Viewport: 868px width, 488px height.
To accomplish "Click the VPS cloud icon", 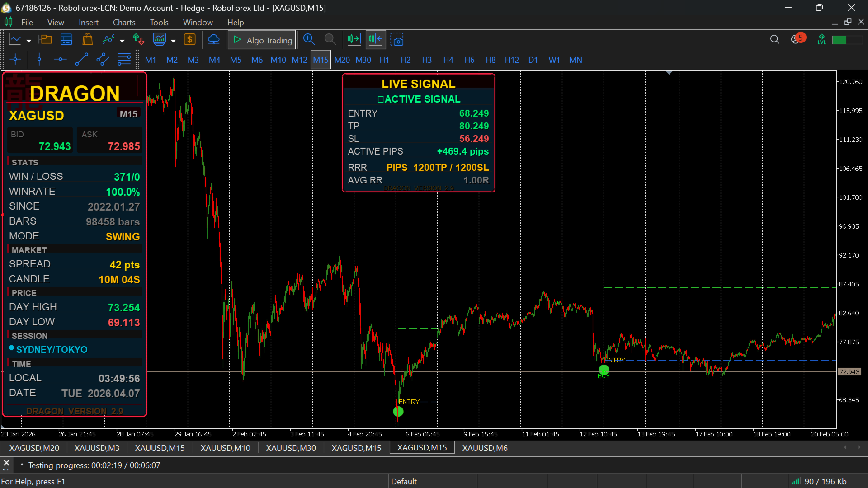I will click(x=213, y=40).
